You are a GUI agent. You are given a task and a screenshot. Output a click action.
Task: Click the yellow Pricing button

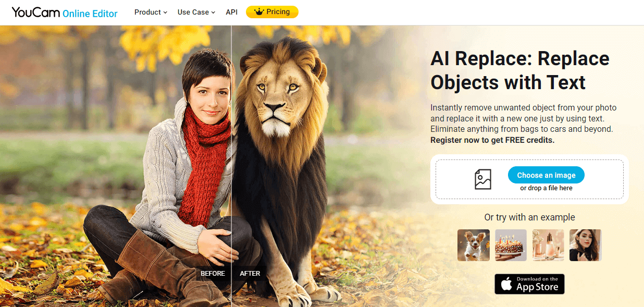[x=272, y=12]
